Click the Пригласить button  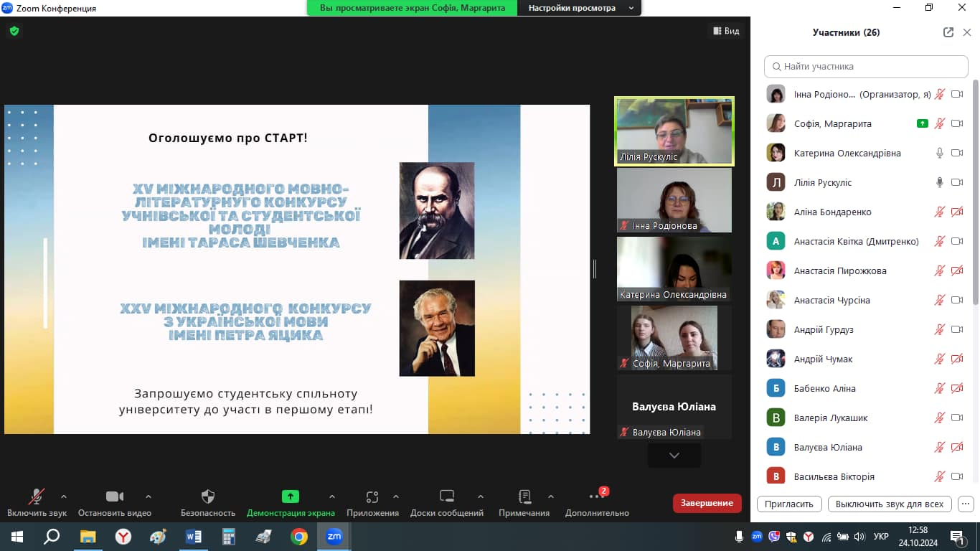point(788,504)
